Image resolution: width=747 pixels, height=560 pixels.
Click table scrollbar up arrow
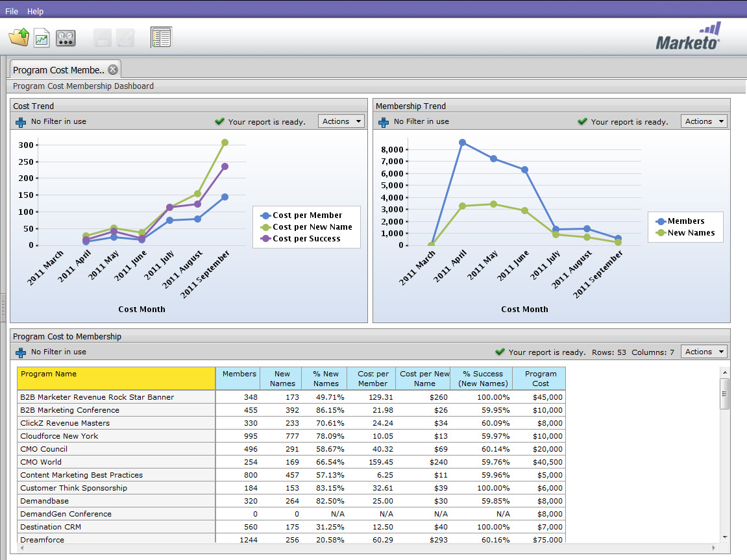tap(724, 372)
